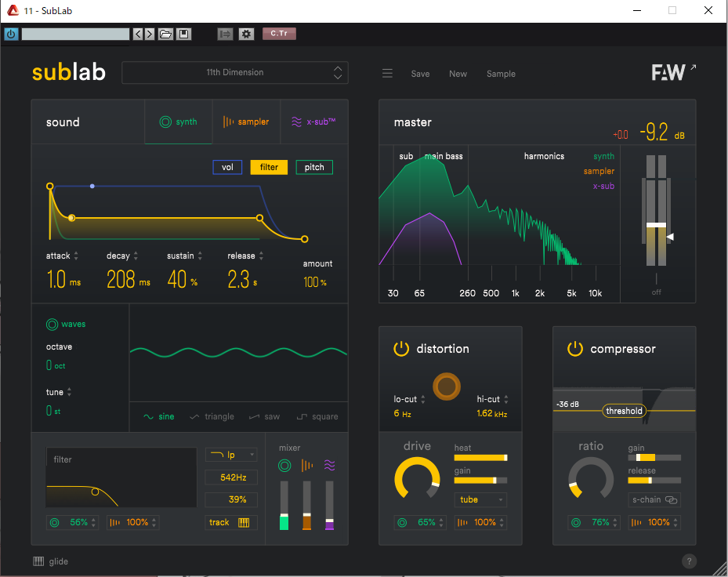Adjust the decay value stepper arrows

pos(136,256)
